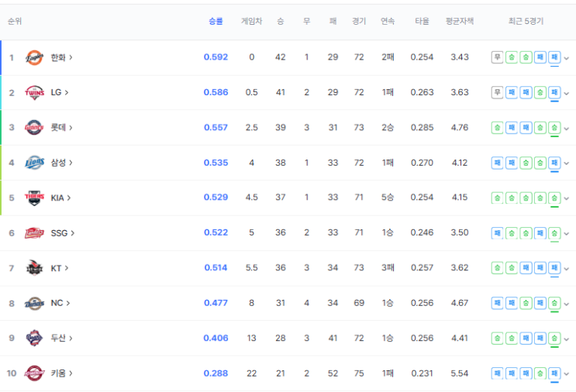The image size is (576, 392).
Task: Expand recent games for NC row
Action: (x=567, y=304)
